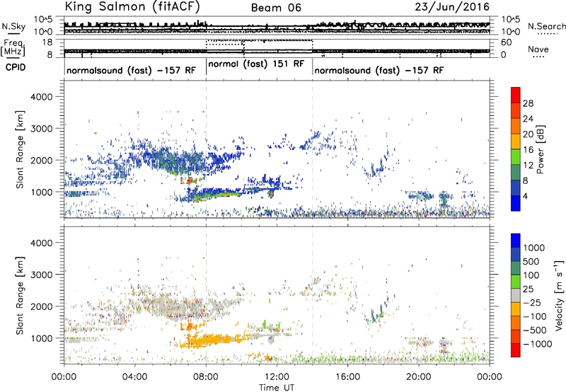Click the date '23/Jun/2016'
This screenshot has width=566, height=392.
pos(452,7)
